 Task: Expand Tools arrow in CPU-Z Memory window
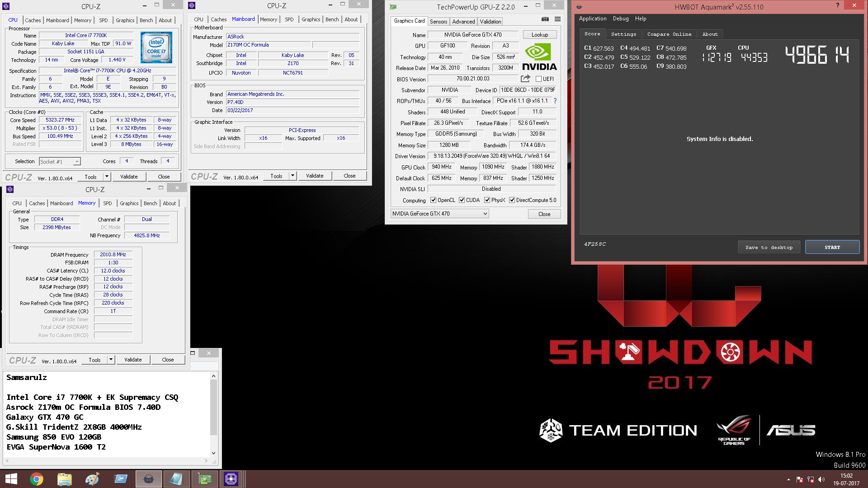point(111,360)
